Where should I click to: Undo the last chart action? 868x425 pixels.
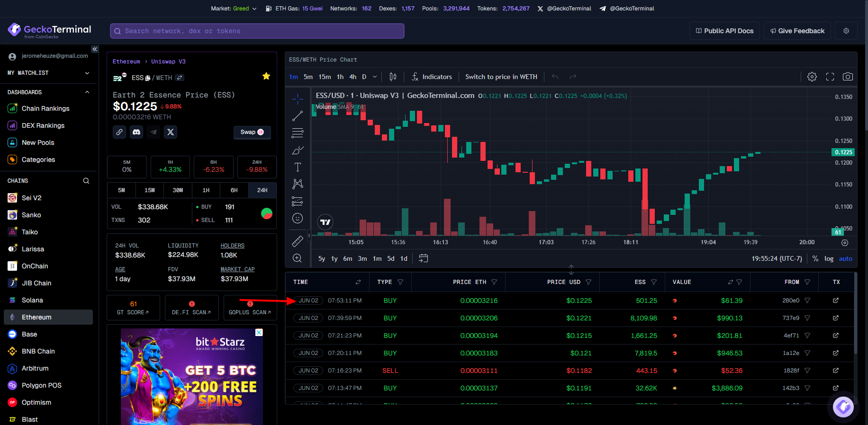(x=555, y=77)
